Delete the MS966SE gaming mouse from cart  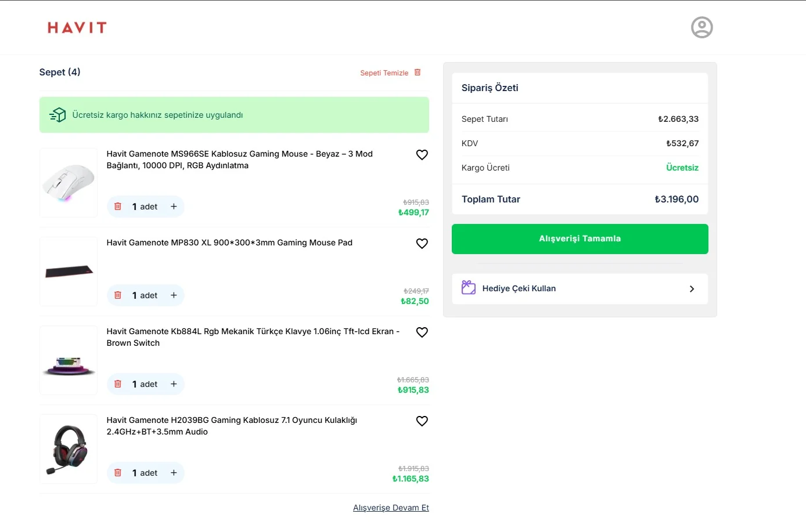coord(118,207)
